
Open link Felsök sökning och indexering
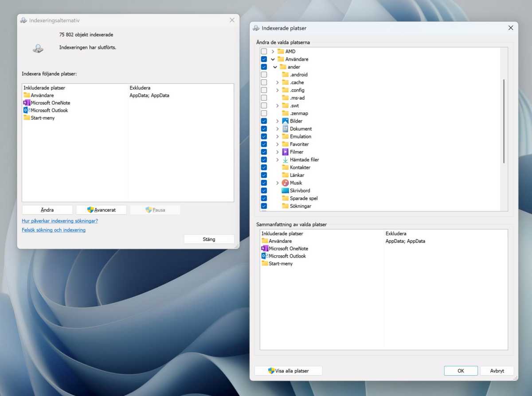click(x=54, y=230)
